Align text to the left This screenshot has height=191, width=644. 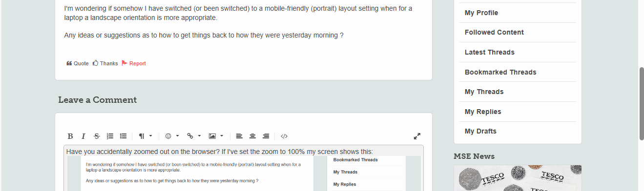pyautogui.click(x=239, y=136)
